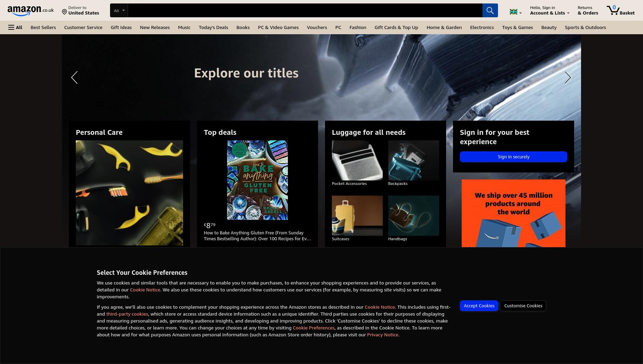The width and height of the screenshot is (643, 364).
Task: Open the first Cookie Notice link
Action: [145, 290]
